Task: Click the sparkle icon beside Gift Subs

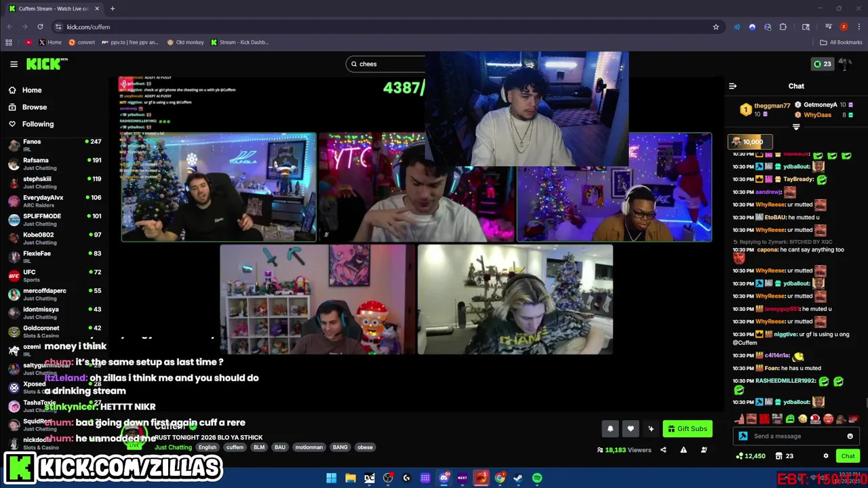Action: click(651, 428)
